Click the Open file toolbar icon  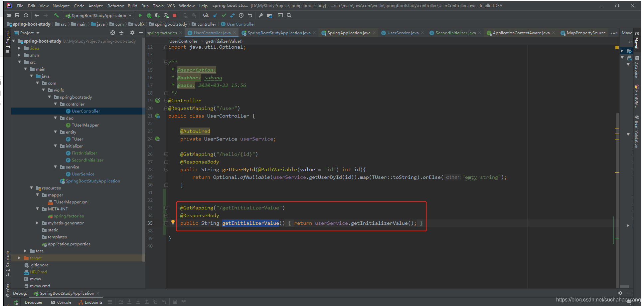[9, 15]
